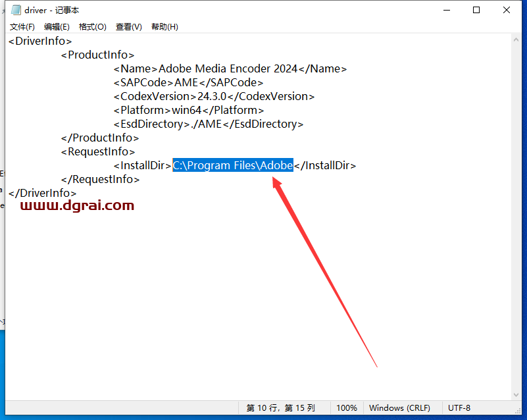Open the 查看(V) menu
527x420 pixels.
click(x=129, y=27)
